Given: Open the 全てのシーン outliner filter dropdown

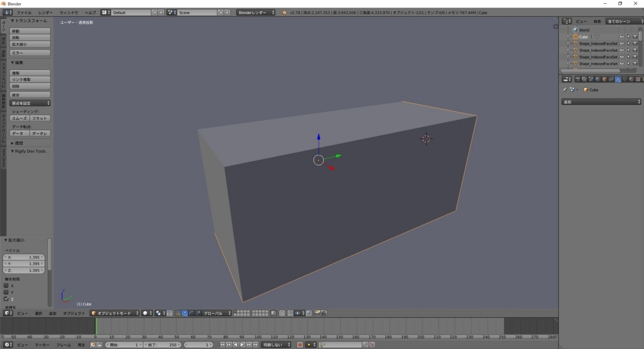Looking at the screenshot, I should pos(625,21).
